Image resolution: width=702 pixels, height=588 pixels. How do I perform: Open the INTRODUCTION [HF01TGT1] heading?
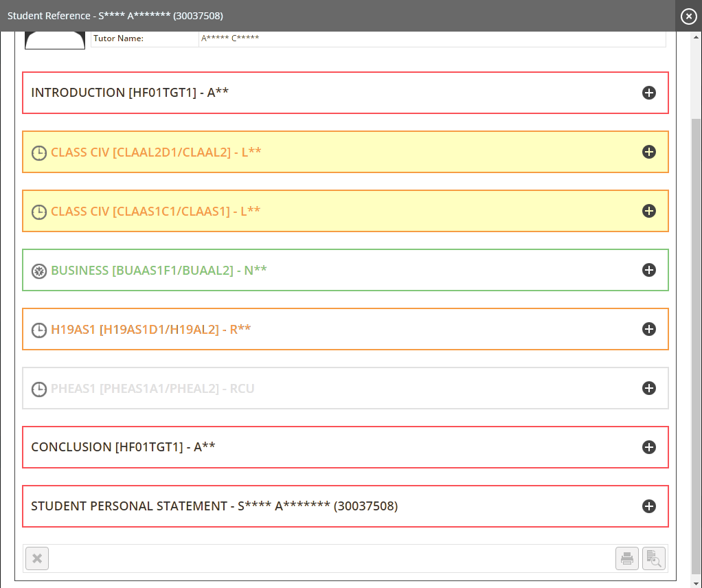(x=130, y=93)
